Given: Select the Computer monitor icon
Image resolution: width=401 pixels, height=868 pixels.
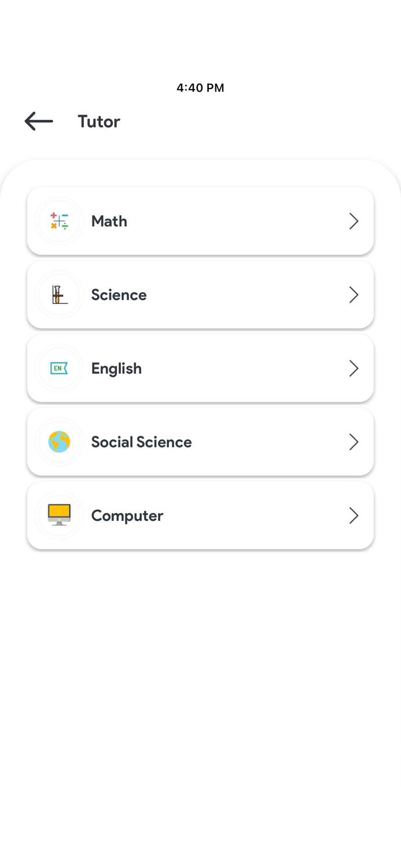Looking at the screenshot, I should tap(59, 515).
